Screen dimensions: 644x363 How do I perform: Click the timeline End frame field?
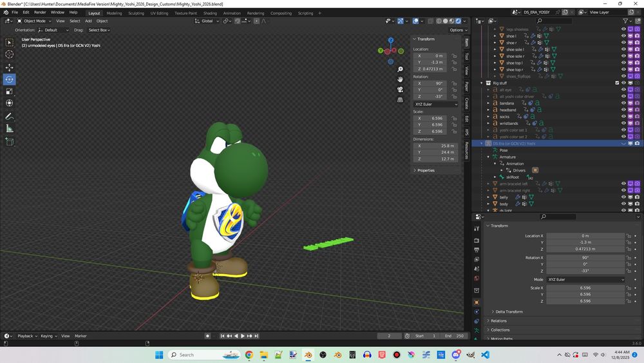pyautogui.click(x=453, y=336)
